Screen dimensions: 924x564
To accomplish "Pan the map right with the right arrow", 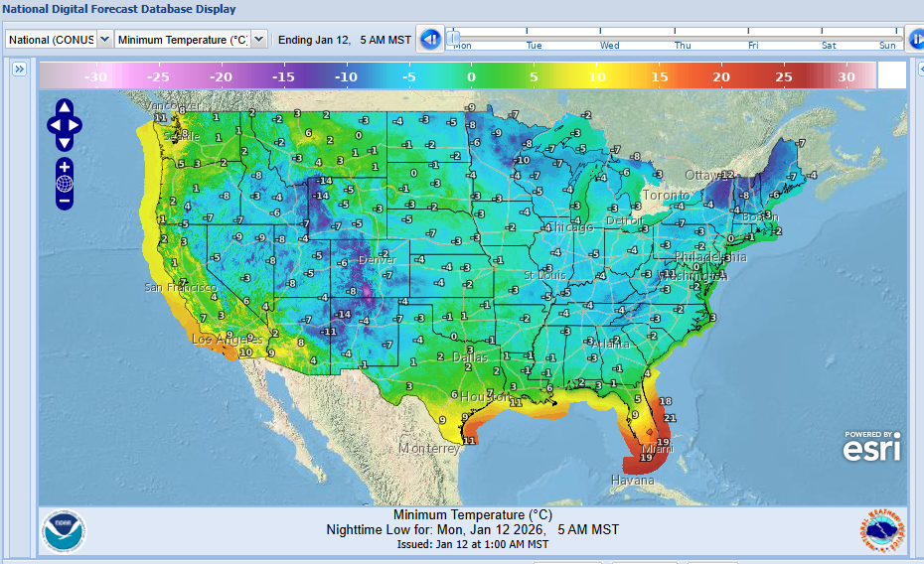I will pos(75,125).
